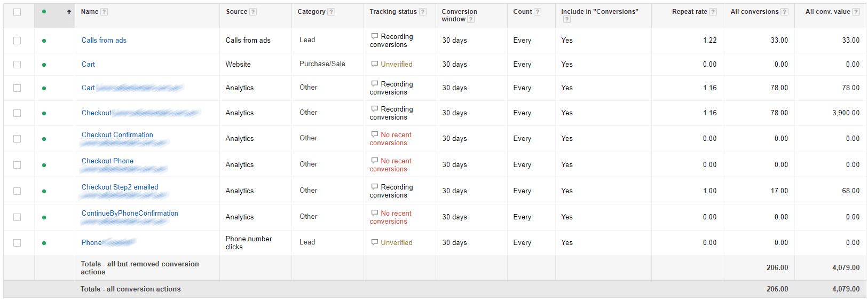Image resolution: width=868 pixels, height=300 pixels.
Task: Sort by status using the arrow header
Action: (69, 12)
